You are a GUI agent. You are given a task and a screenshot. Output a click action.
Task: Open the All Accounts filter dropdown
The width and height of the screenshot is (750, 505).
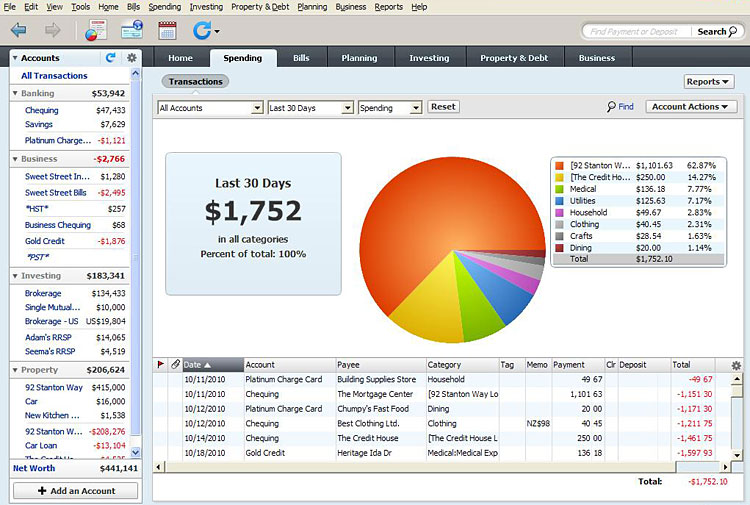tap(210, 107)
